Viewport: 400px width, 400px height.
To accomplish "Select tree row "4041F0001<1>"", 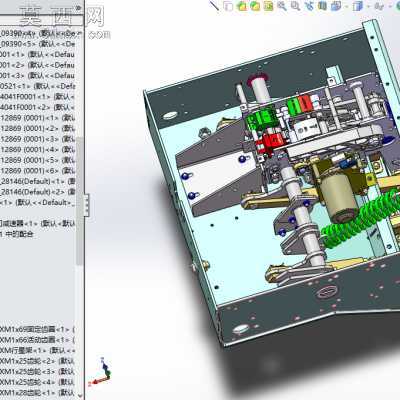I will pos(37,97).
